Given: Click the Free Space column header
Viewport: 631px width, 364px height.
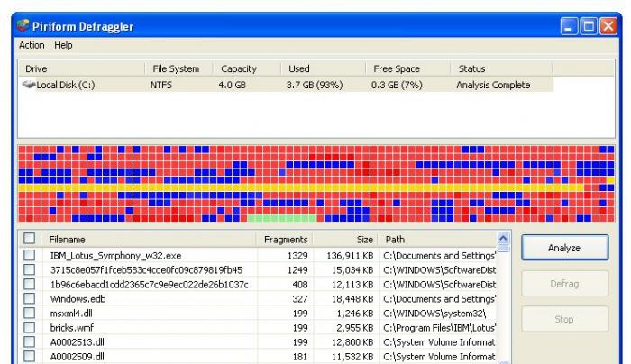Looking at the screenshot, I should click(x=408, y=68).
